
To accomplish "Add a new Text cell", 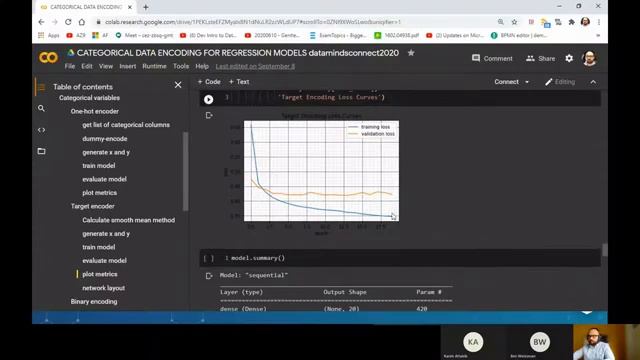I will (239, 82).
